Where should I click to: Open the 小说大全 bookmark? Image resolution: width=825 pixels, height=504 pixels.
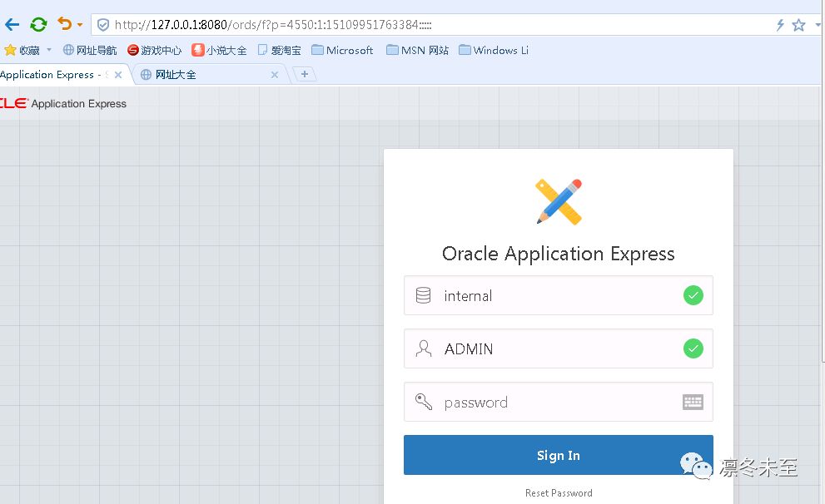pos(219,50)
